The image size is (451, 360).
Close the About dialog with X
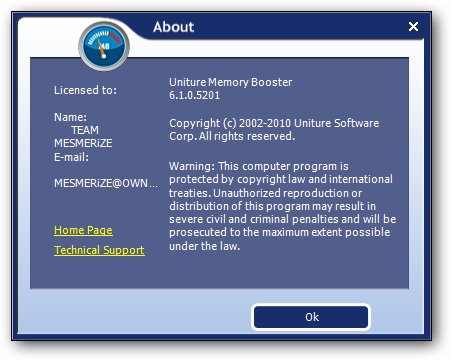413,27
